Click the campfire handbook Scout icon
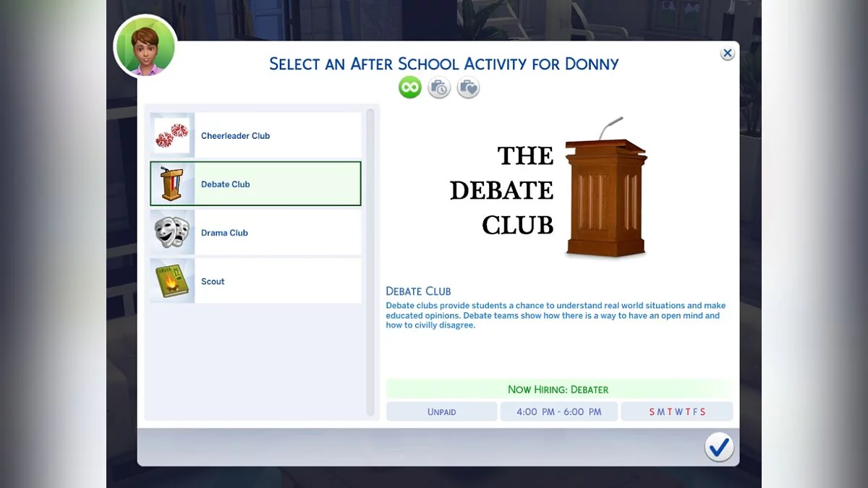 coord(171,281)
